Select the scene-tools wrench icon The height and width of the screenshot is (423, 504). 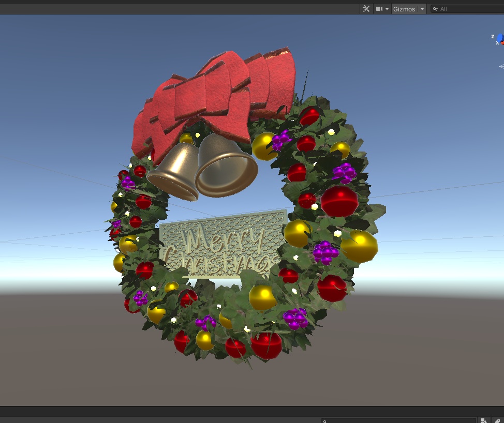[x=366, y=8]
